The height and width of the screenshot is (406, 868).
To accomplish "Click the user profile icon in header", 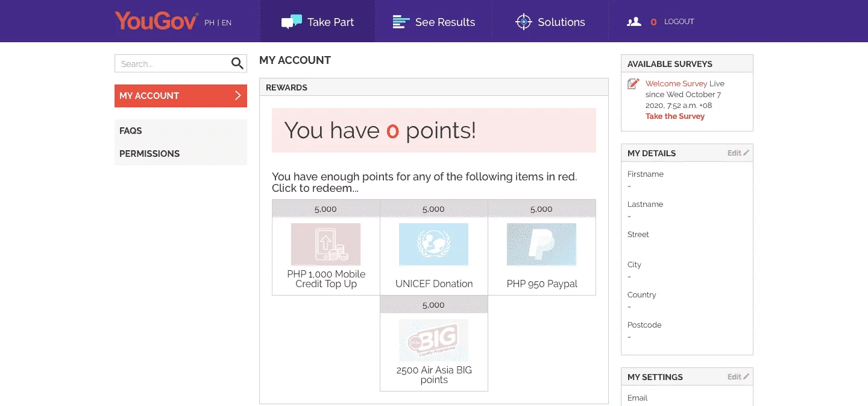I will (634, 22).
